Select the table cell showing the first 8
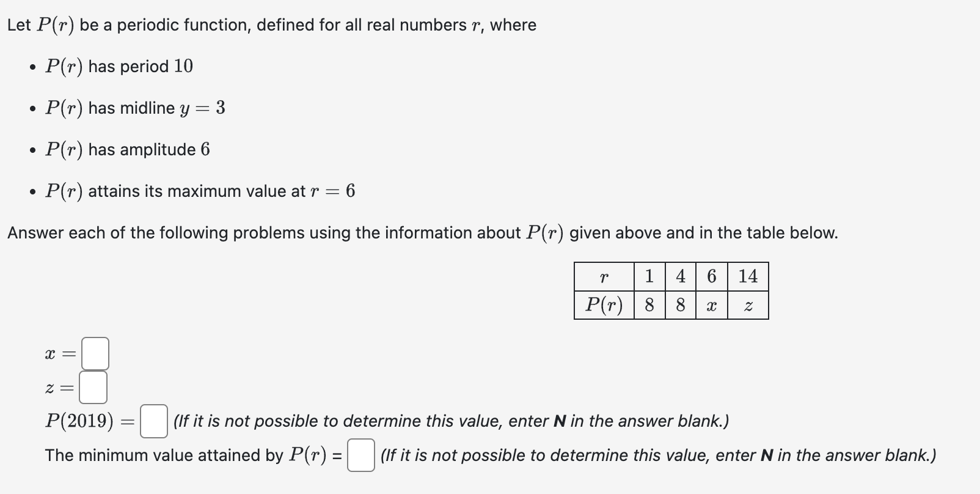This screenshot has width=980, height=494. click(649, 305)
